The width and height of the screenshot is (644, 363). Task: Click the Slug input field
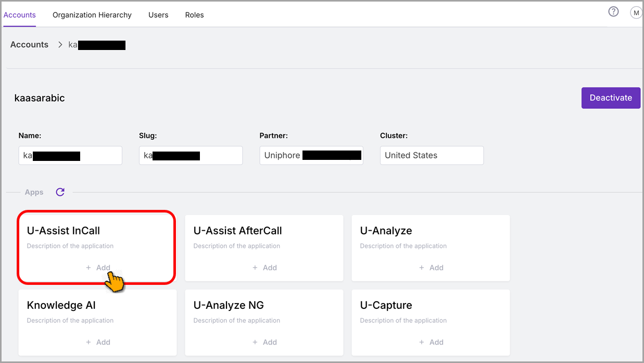(191, 155)
